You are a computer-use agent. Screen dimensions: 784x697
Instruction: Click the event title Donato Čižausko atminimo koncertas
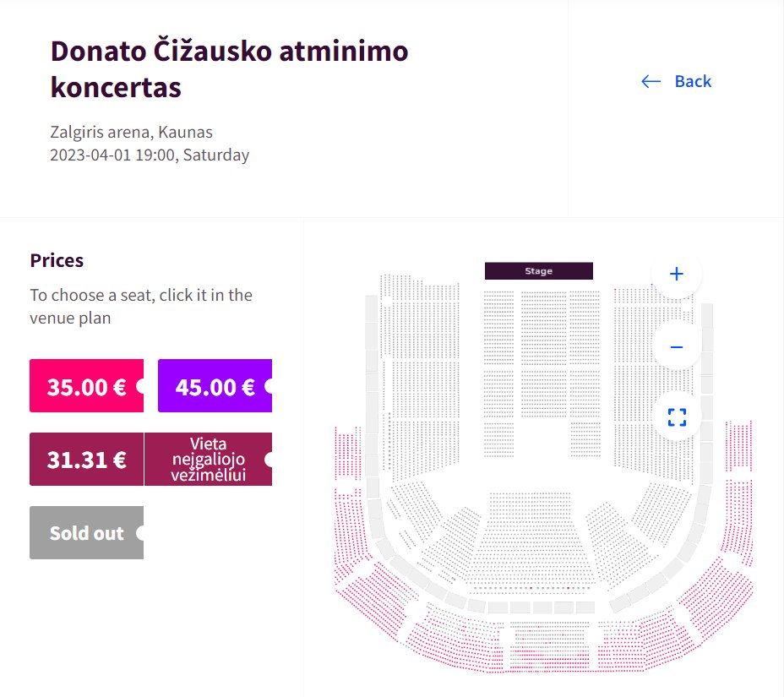[x=229, y=69]
